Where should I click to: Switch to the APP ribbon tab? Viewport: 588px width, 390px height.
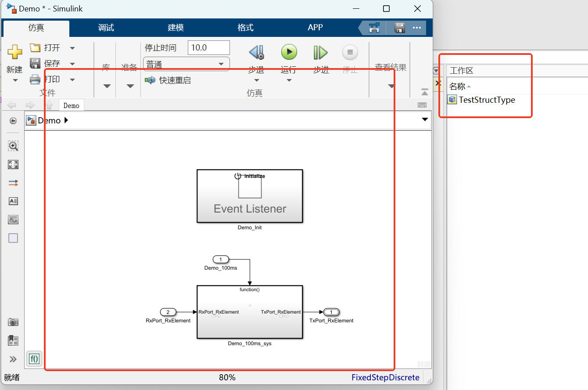click(x=316, y=27)
